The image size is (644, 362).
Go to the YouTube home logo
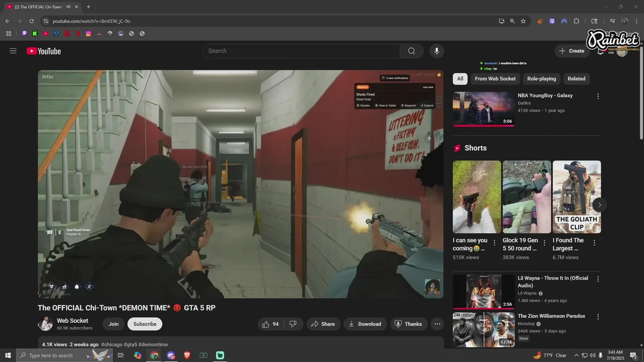click(44, 51)
